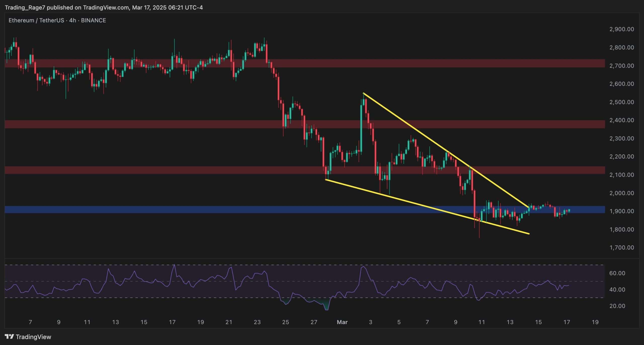Image resolution: width=644 pixels, height=345 pixels.
Task: Click the date label 27 on time axis
Action: click(314, 322)
